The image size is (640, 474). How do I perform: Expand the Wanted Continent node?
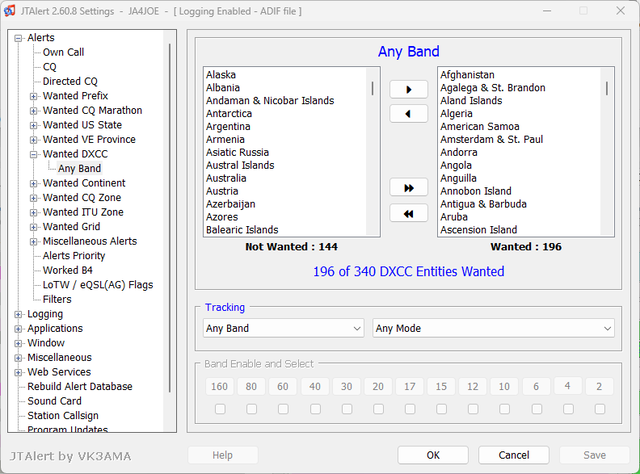pos(33,184)
